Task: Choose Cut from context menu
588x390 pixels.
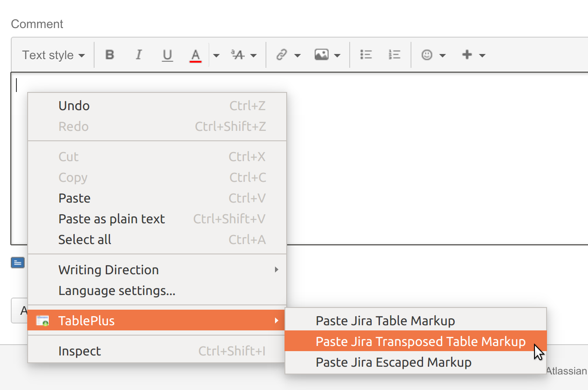Action: click(157, 157)
